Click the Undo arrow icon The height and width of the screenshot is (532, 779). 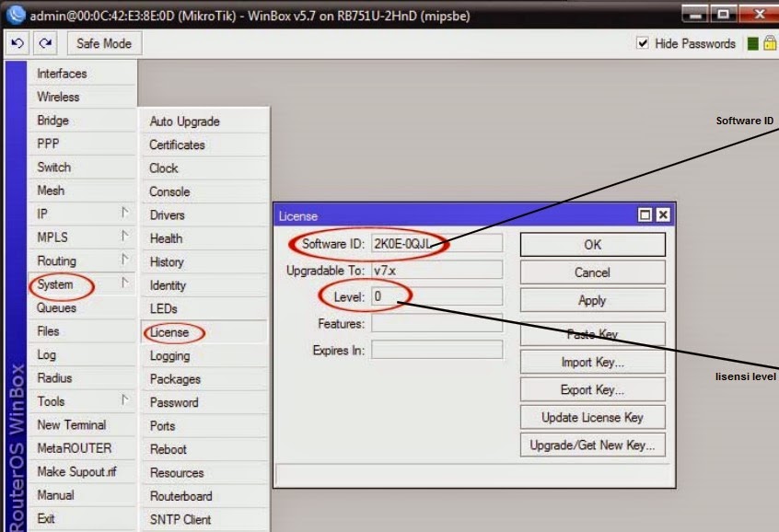[x=17, y=43]
